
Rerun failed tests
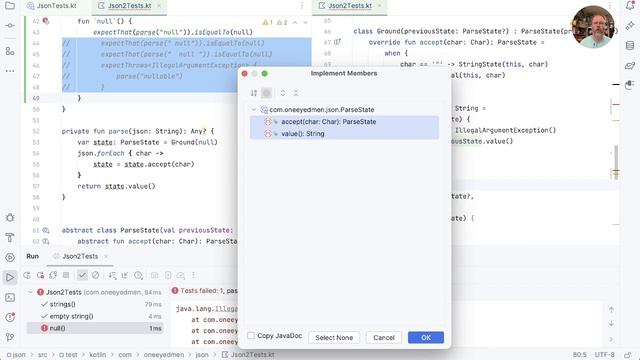click(40, 276)
